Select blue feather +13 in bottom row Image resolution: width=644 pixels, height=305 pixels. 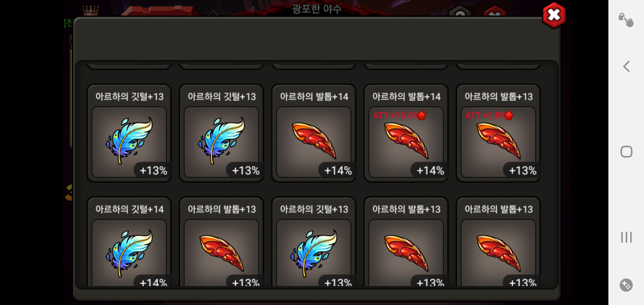[314, 242]
